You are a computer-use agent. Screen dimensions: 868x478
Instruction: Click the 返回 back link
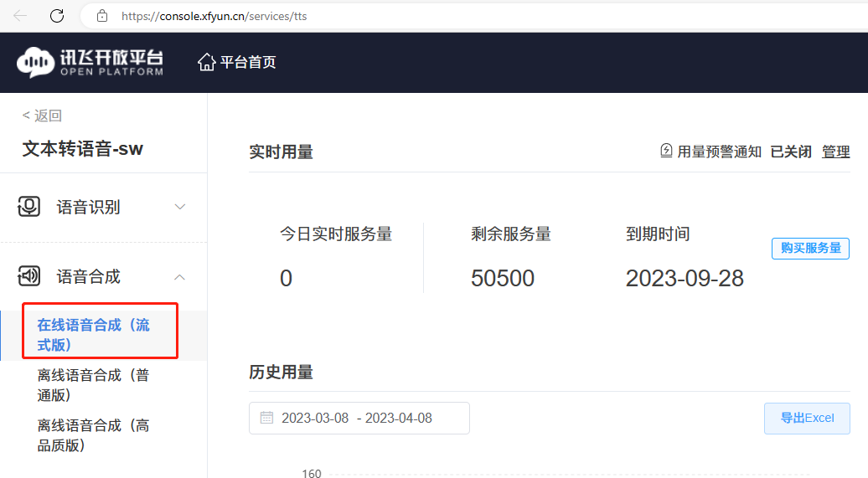[42, 116]
